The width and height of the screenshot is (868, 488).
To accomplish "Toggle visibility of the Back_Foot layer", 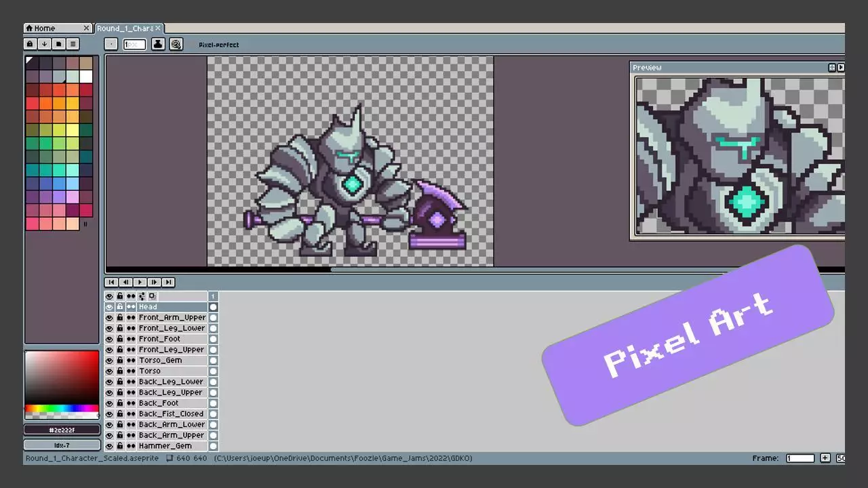I will [x=109, y=403].
